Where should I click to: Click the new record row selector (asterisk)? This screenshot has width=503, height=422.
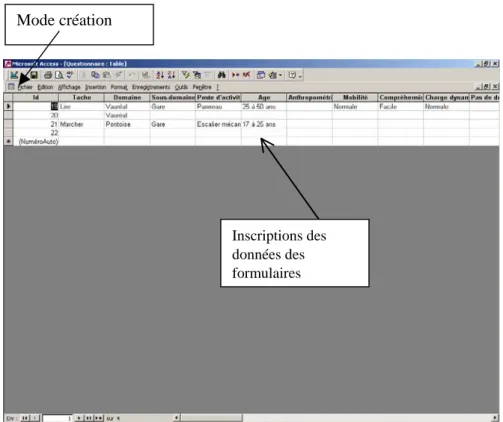(x=8, y=141)
